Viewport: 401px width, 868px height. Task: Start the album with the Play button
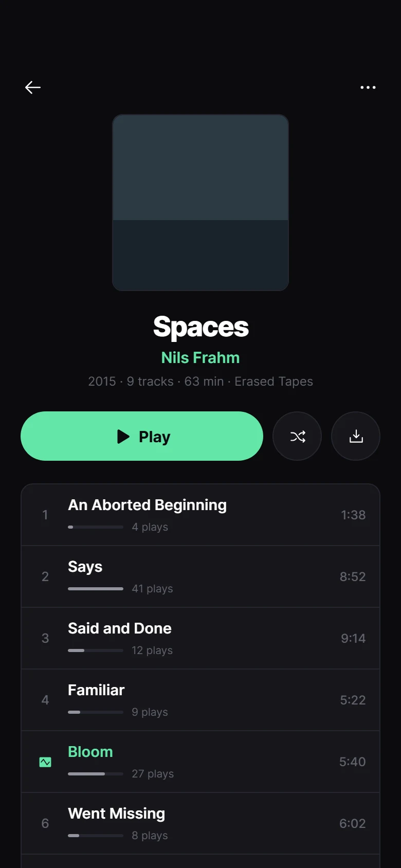click(142, 436)
